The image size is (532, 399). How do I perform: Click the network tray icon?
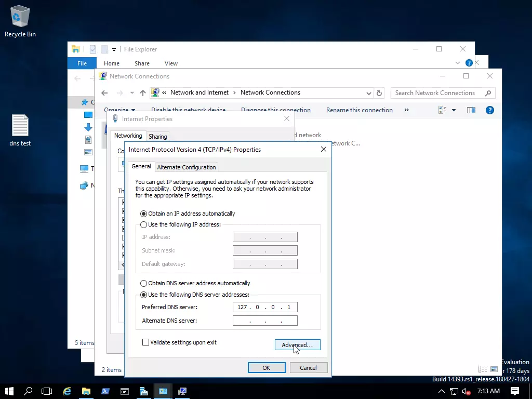(x=454, y=391)
